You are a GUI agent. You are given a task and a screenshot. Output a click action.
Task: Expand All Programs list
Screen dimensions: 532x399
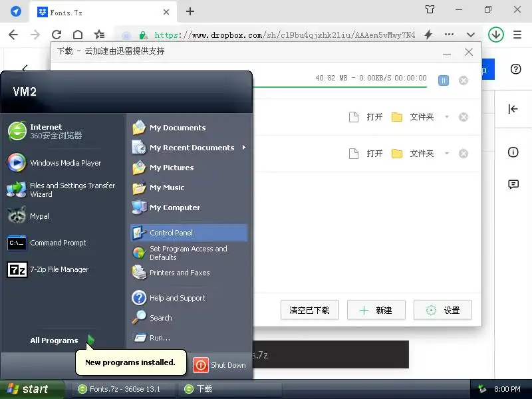[62, 340]
